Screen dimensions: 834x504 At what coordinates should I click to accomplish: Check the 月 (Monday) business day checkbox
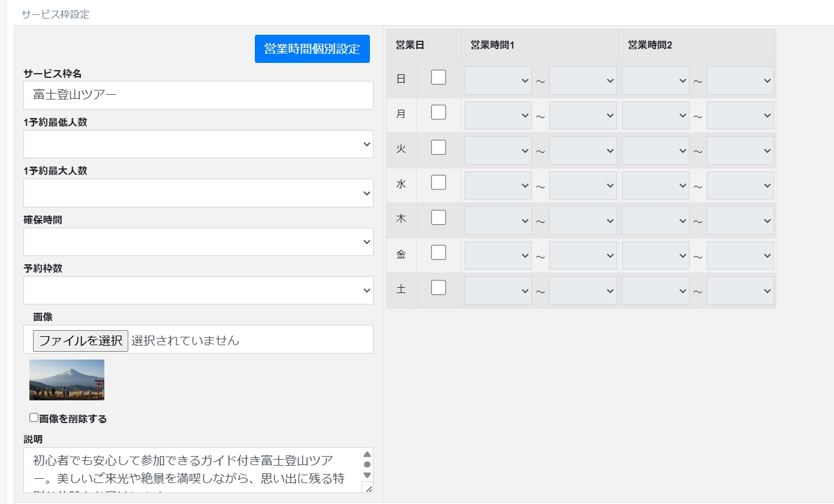[x=438, y=111]
